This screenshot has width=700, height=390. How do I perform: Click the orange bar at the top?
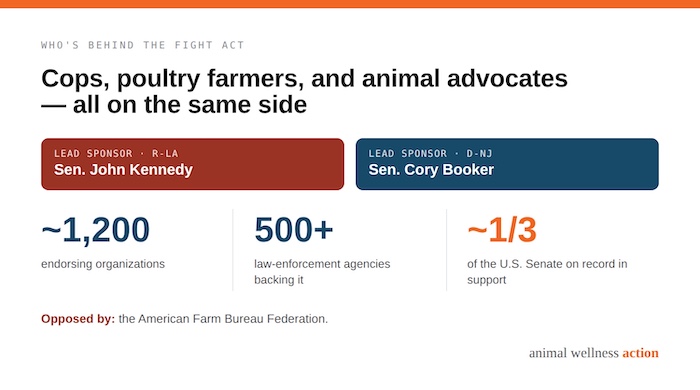click(x=350, y=4)
